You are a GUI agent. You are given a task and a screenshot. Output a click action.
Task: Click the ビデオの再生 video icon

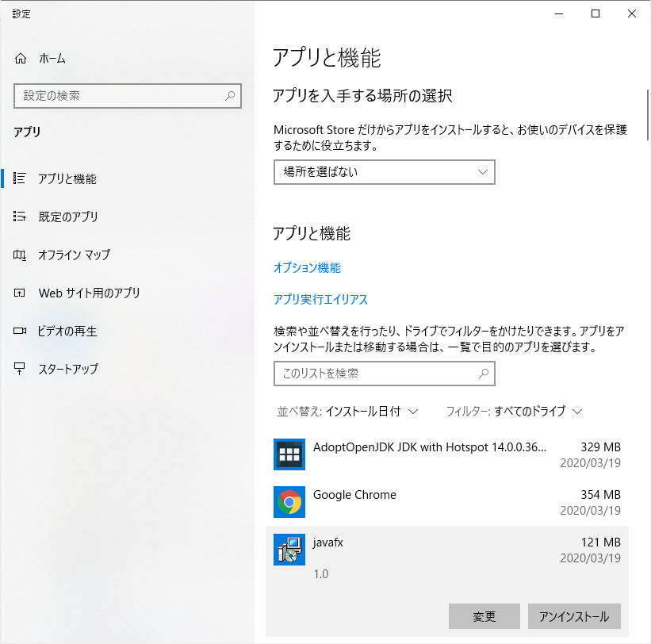click(x=20, y=331)
